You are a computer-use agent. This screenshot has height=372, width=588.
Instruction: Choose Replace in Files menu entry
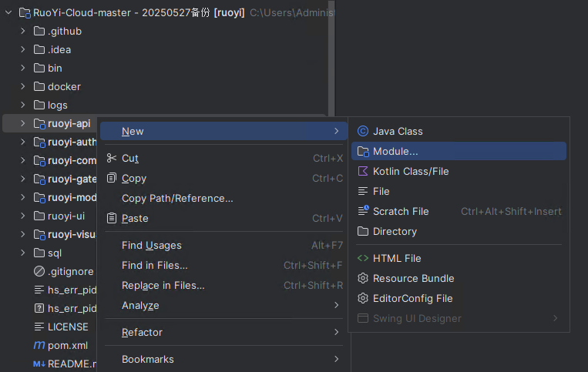click(223, 286)
